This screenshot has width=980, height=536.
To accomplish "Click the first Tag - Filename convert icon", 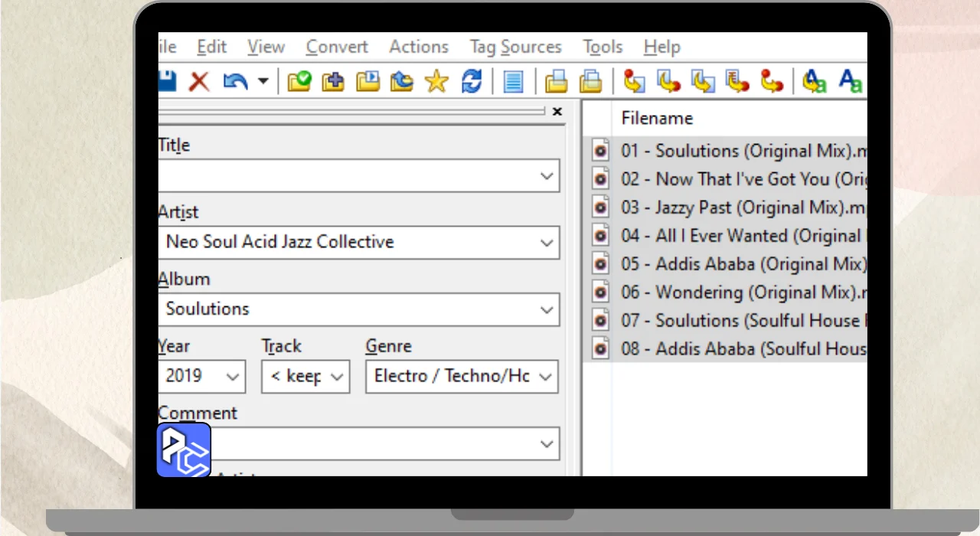I will tap(634, 81).
